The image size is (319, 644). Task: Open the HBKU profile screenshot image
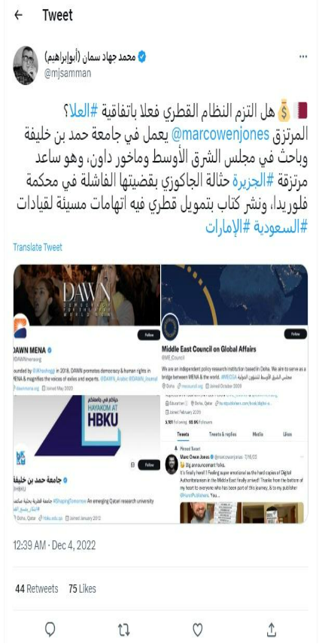pyautogui.click(x=87, y=460)
